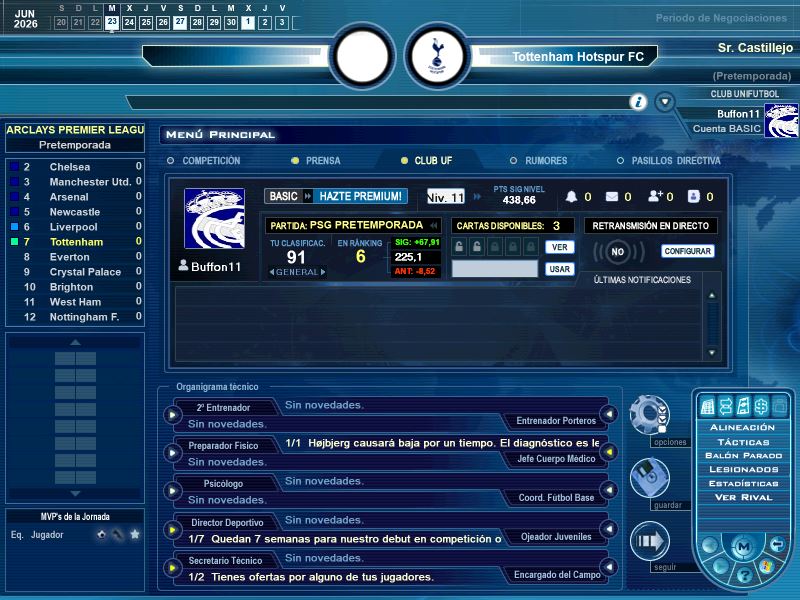Expand the Preparador Físico play arrow
800x600 pixels.
click(172, 453)
